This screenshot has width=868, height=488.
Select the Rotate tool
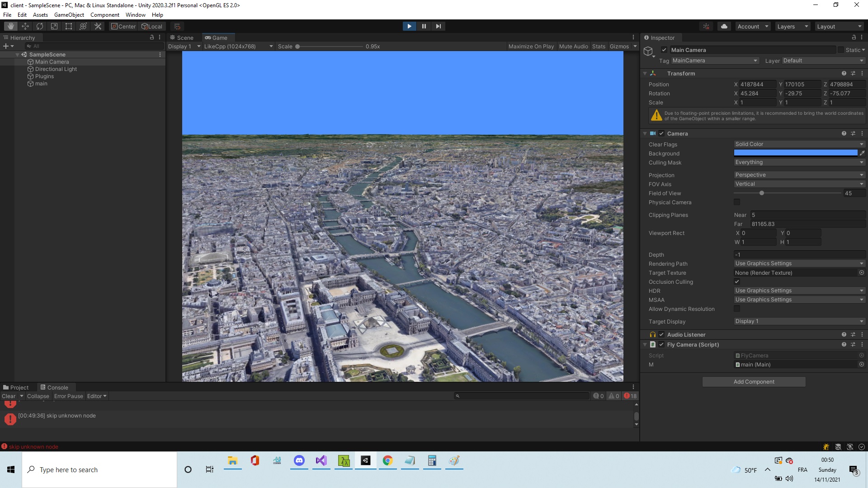click(40, 26)
